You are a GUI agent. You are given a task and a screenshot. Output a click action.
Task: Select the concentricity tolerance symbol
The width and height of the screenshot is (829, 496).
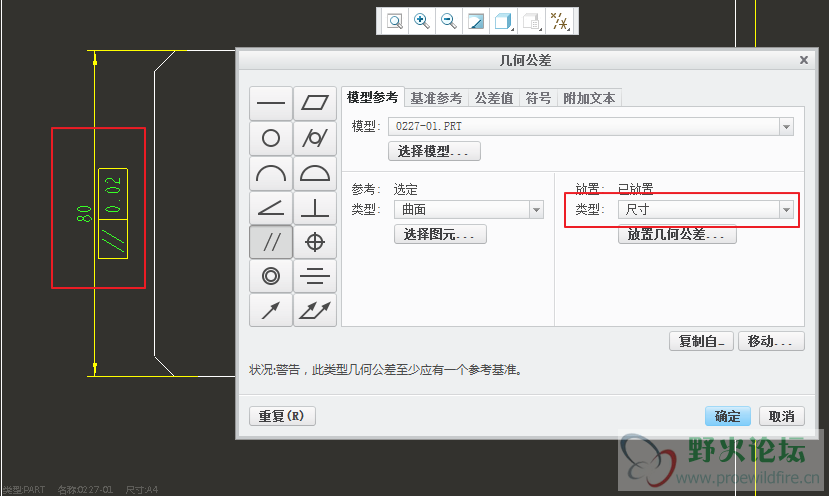click(x=271, y=276)
